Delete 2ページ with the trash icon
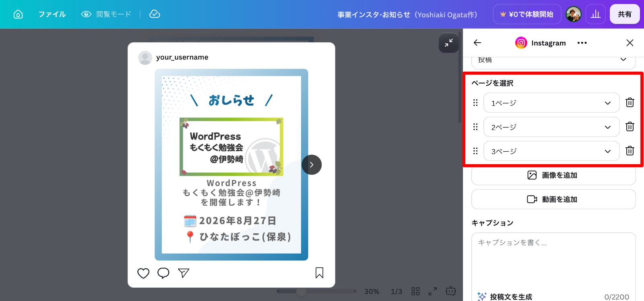The width and height of the screenshot is (644, 301). (630, 127)
